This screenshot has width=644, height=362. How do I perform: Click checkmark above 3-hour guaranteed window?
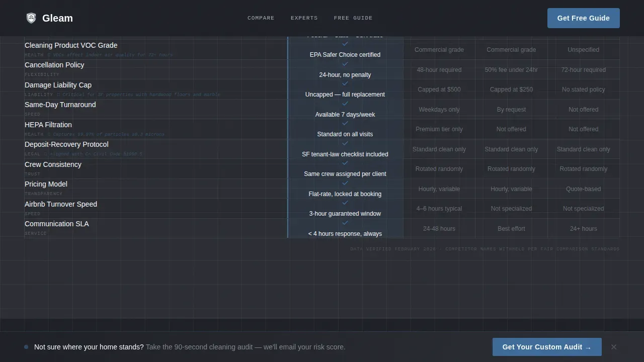tap(345, 203)
